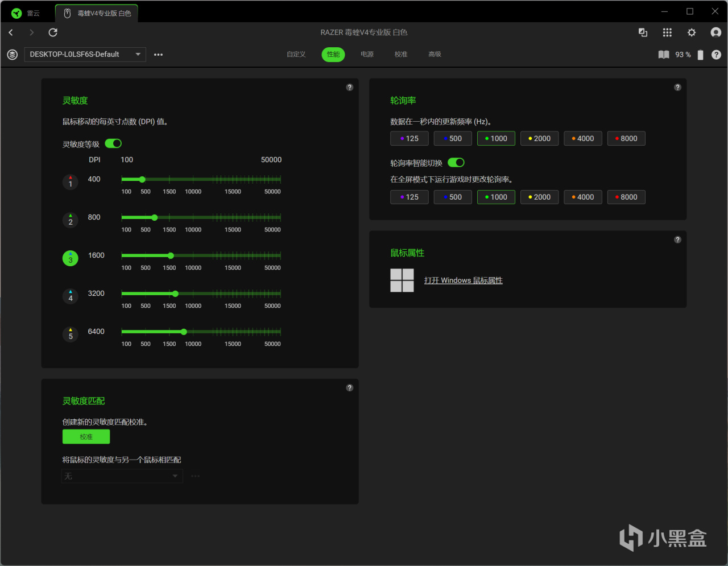
Task: Toggle the 轮询率智能切换 switch
Action: [456, 163]
